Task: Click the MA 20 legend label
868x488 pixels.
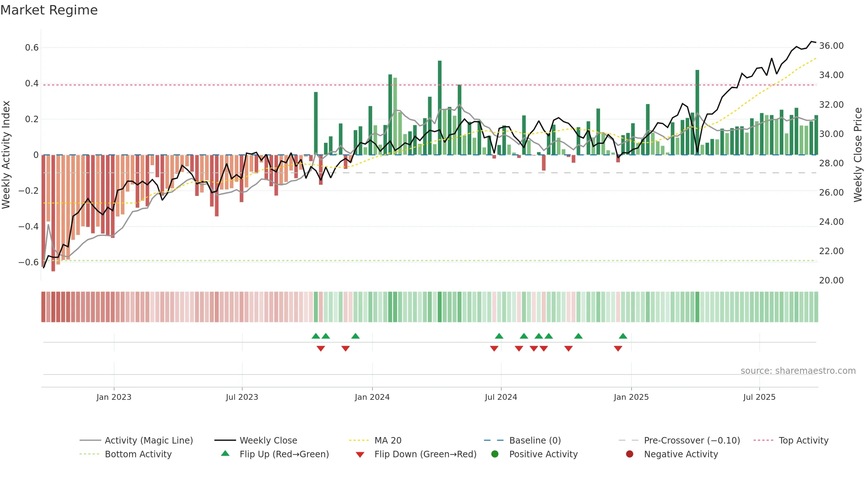Action: pyautogui.click(x=388, y=440)
